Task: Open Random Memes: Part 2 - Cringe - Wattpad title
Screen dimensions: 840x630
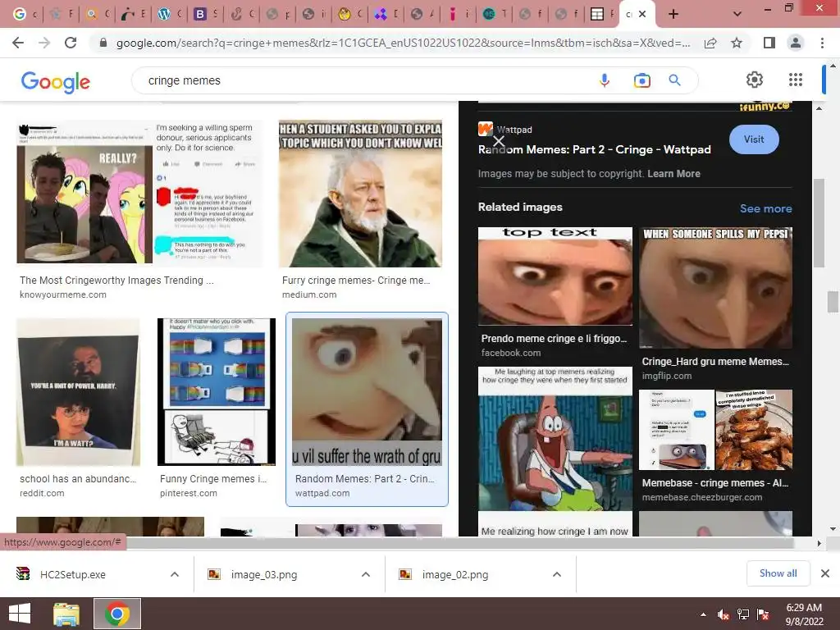Action: pos(594,149)
